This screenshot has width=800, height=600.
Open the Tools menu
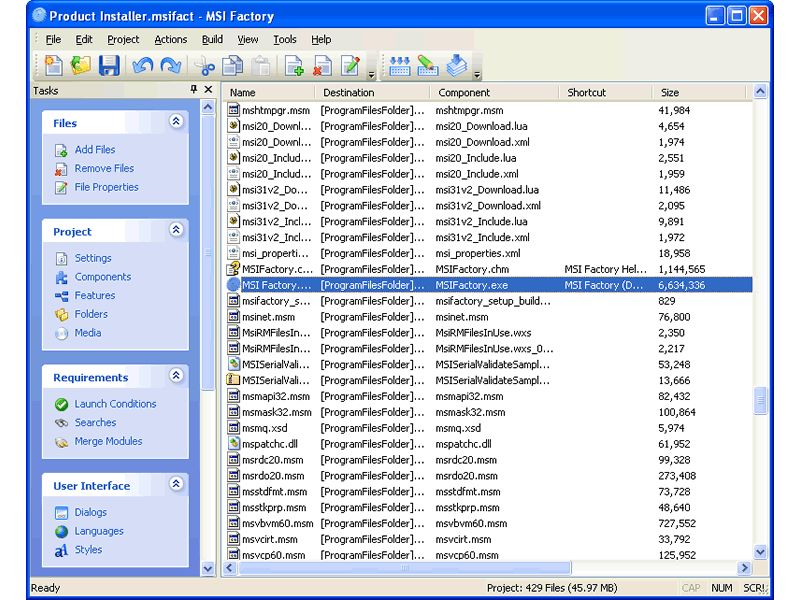point(285,39)
